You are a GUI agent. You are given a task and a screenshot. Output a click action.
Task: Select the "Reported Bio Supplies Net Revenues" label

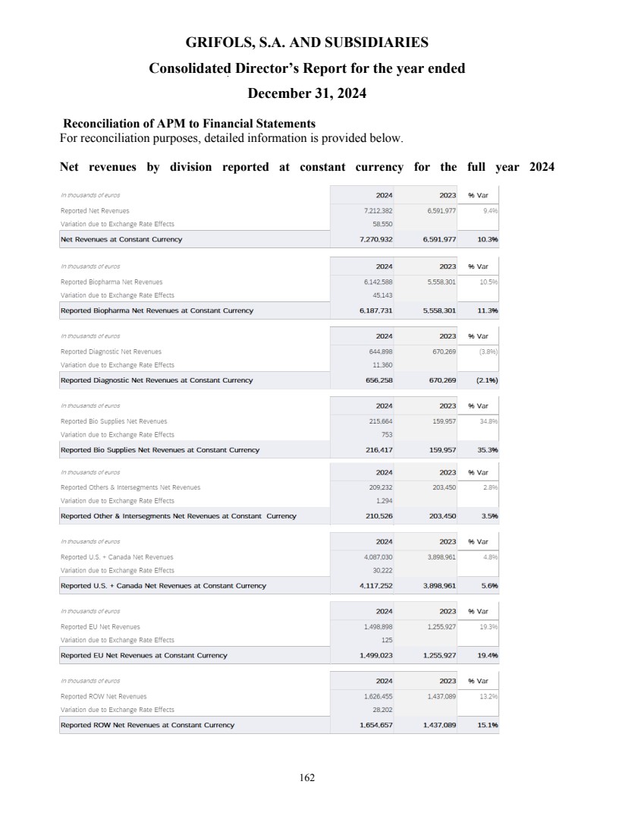pos(114,421)
